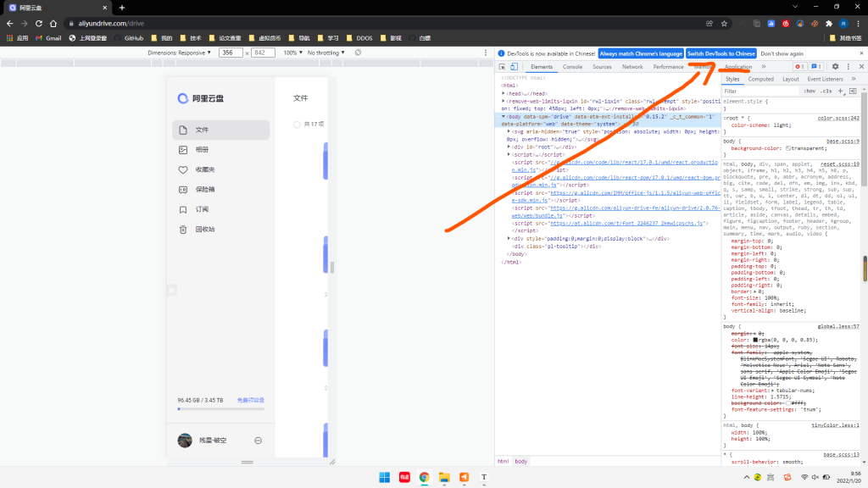
Task: Toggle the computed styles sidebar icon
Action: (853, 91)
